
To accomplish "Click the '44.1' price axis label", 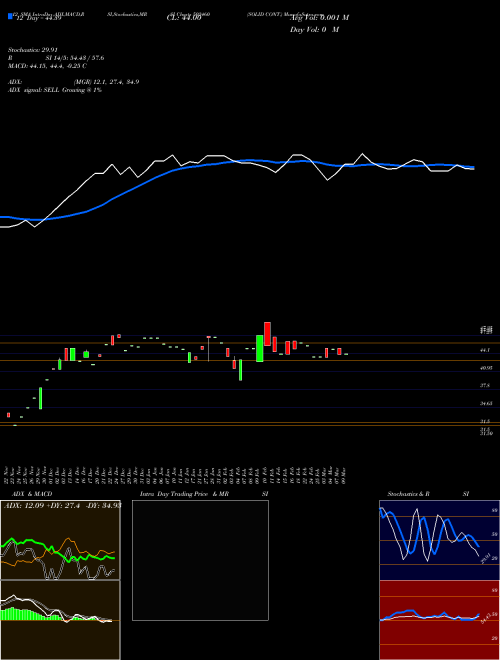I will pyautogui.click(x=485, y=350).
